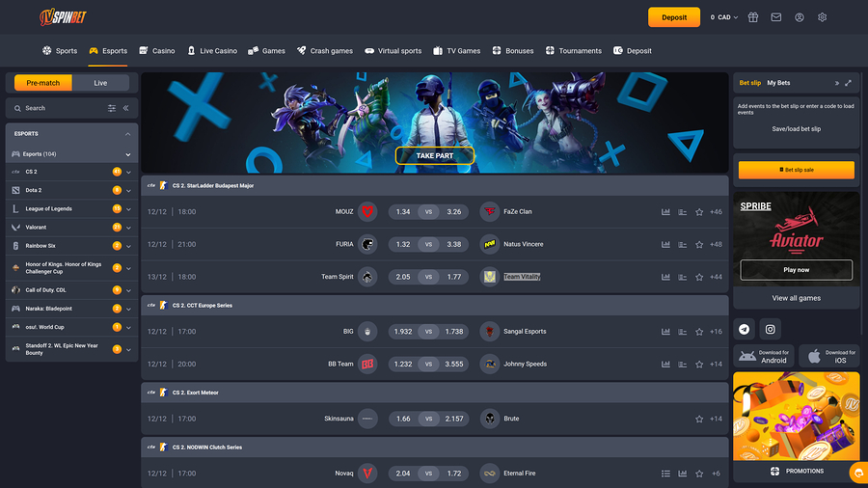Click the Bet slip sale button

coord(797,170)
